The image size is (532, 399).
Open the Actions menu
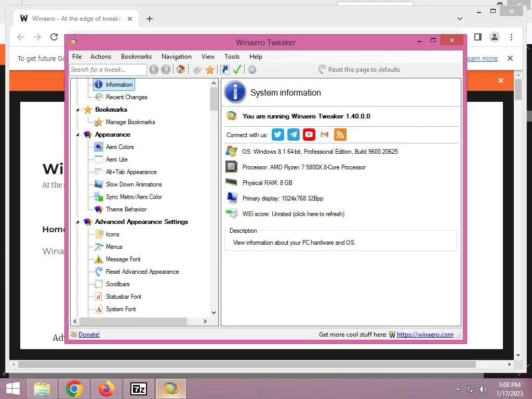pyautogui.click(x=101, y=57)
